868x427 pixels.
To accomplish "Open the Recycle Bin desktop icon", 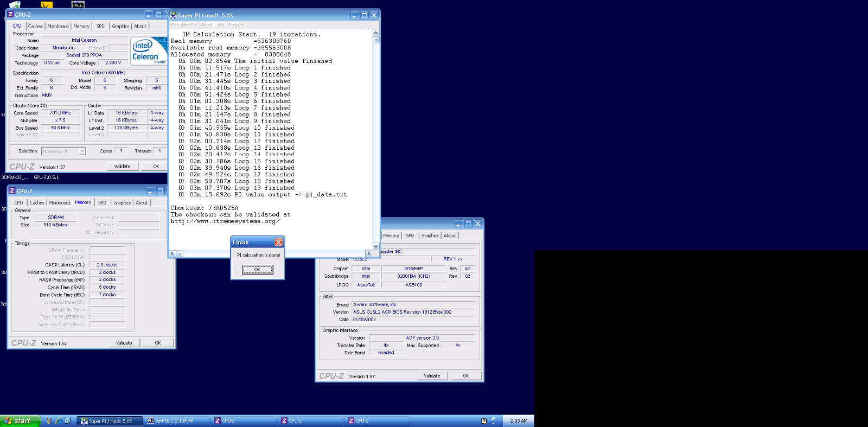I will coord(15,4).
